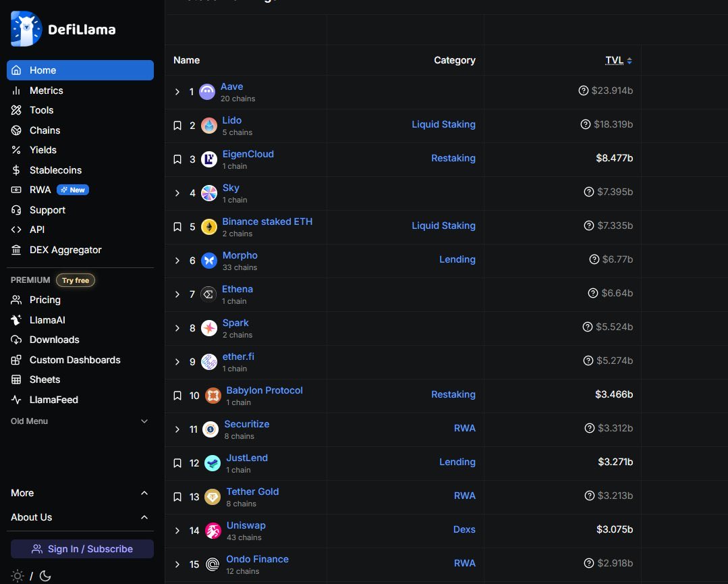Viewport: 728px width, 584px height.
Task: Open the Aave protocol logo
Action: click(x=207, y=92)
